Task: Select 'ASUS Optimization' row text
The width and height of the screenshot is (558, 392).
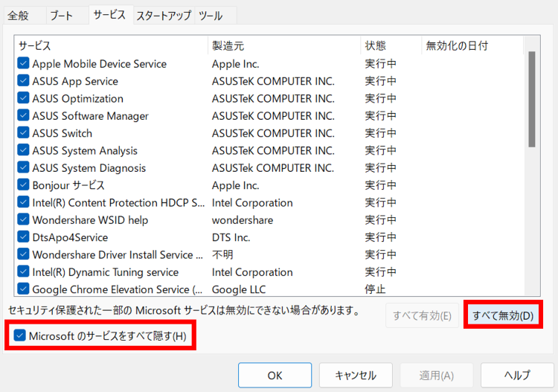Action: pyautogui.click(x=77, y=98)
